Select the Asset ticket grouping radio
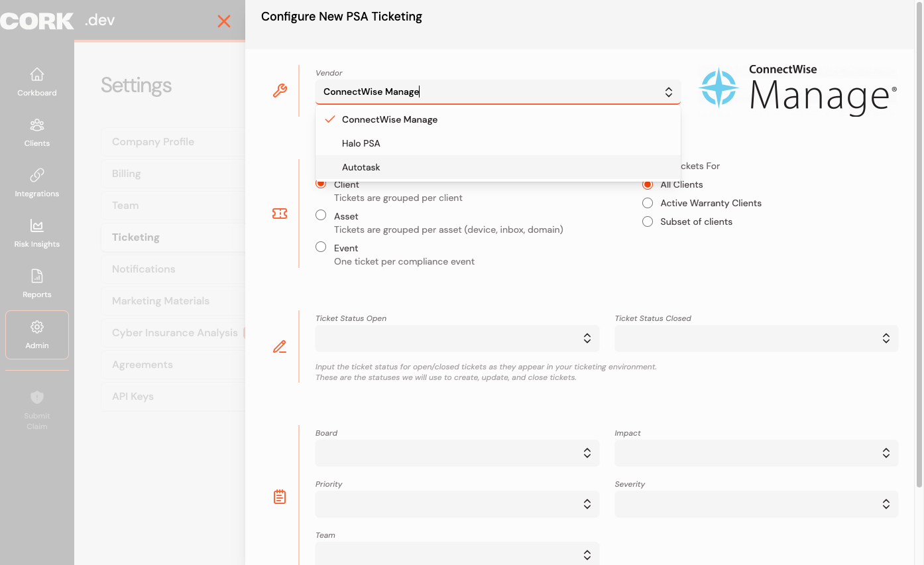Screen dimensions: 924x565 tap(321, 215)
